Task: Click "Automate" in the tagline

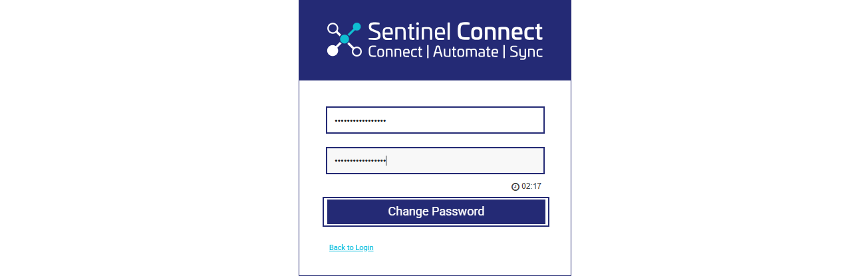Action: tap(466, 52)
